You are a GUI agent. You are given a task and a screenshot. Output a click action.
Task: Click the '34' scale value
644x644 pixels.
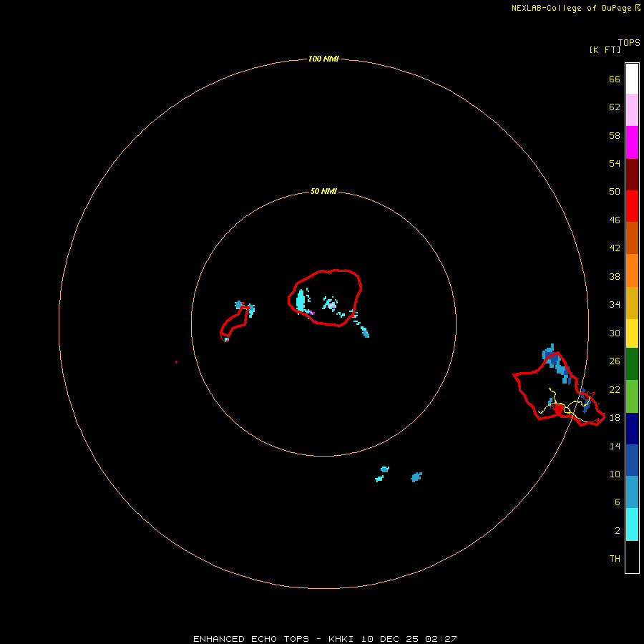coord(615,304)
